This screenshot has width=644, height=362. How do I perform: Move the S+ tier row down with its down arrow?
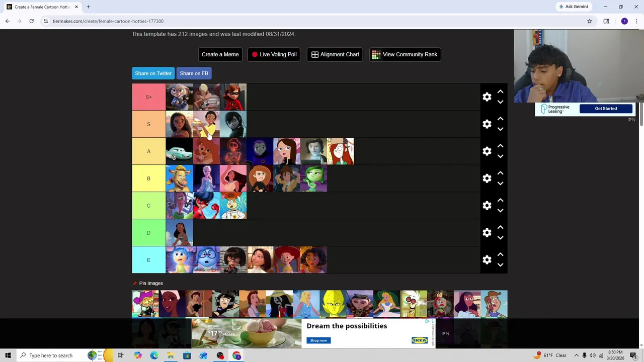coord(500,102)
